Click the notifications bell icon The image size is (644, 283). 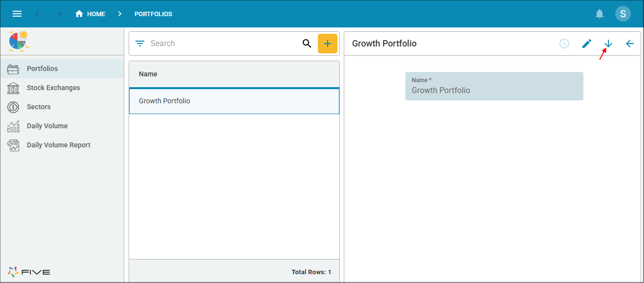pos(600,14)
